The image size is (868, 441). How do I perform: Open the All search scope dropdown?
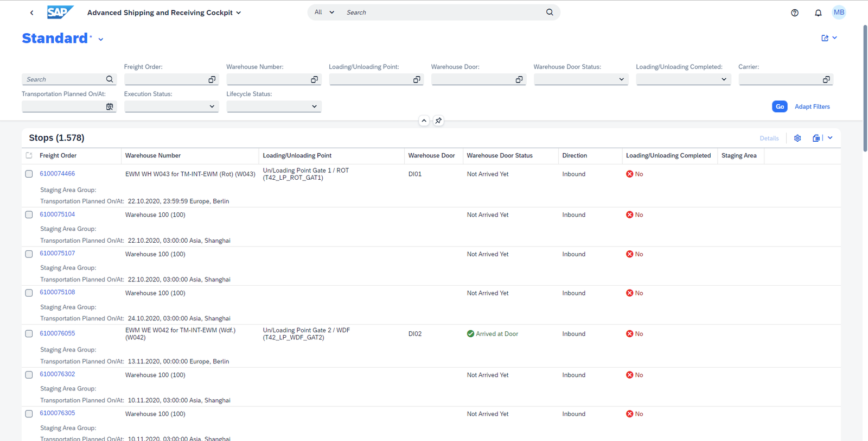coord(324,12)
